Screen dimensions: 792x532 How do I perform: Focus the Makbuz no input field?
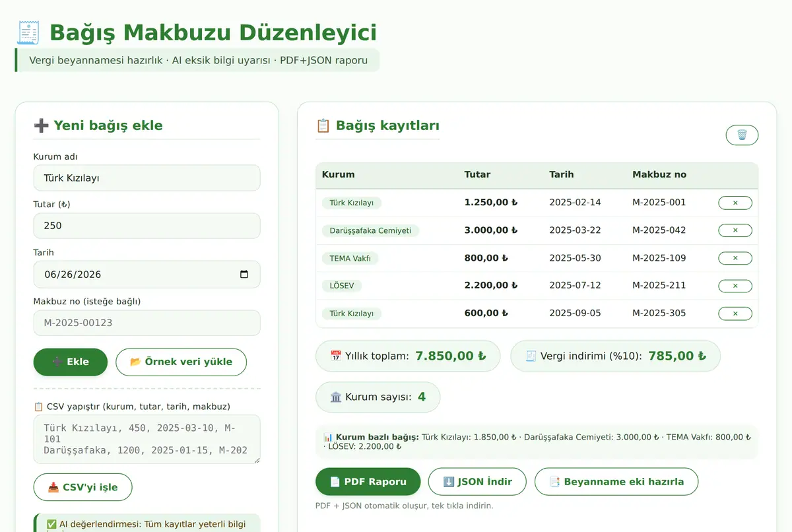(x=147, y=323)
